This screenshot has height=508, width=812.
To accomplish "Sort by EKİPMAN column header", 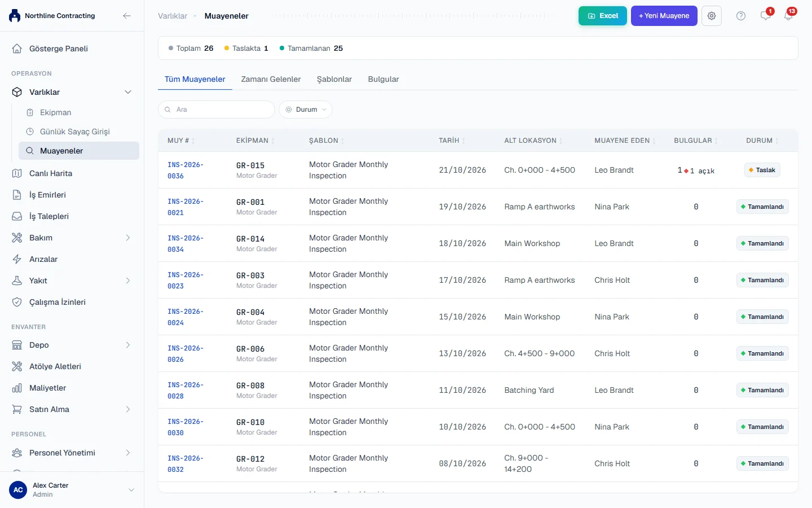I will (x=255, y=141).
